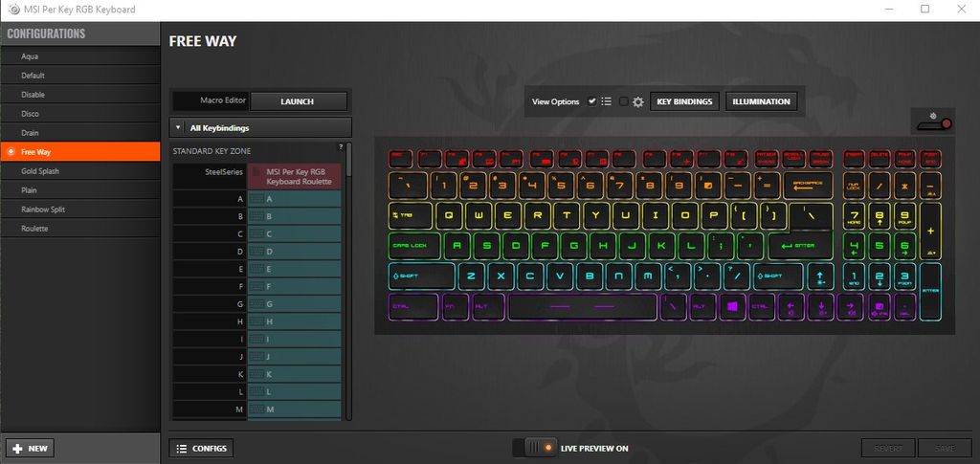Image resolution: width=980 pixels, height=464 pixels.
Task: Select the Aqua configuration
Action: (x=80, y=56)
